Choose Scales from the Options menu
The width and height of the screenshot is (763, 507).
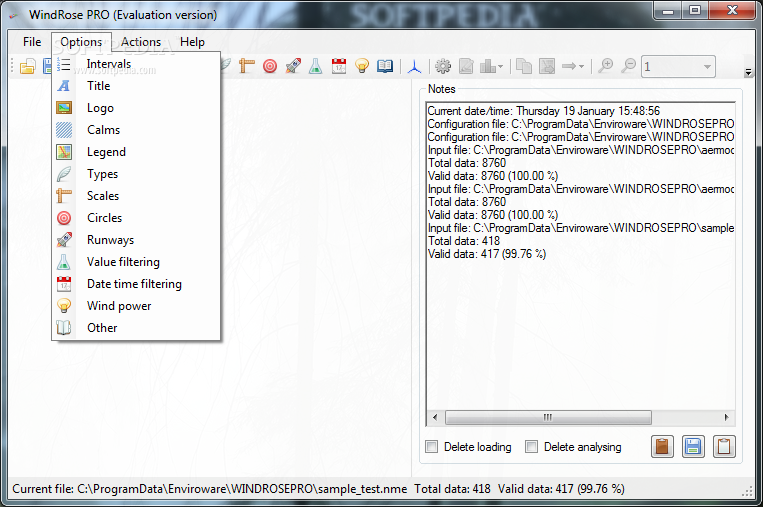[x=136, y=196]
